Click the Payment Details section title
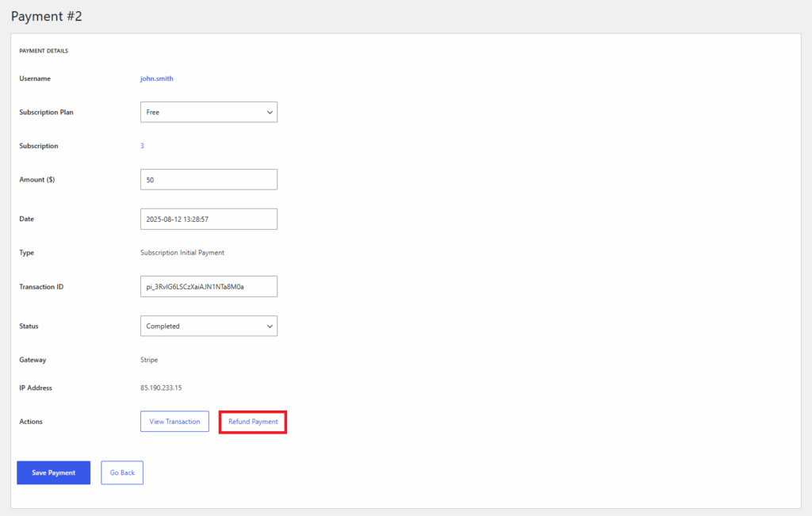 click(x=44, y=51)
